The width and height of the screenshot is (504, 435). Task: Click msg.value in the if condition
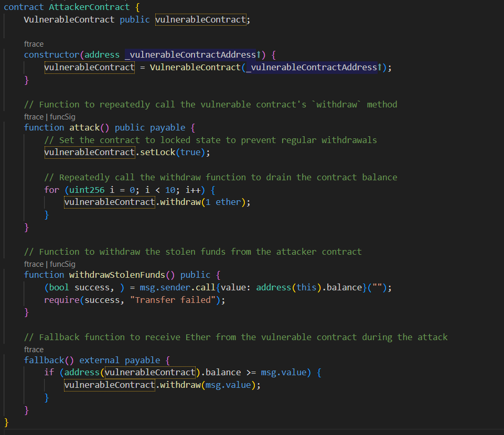[x=284, y=373]
